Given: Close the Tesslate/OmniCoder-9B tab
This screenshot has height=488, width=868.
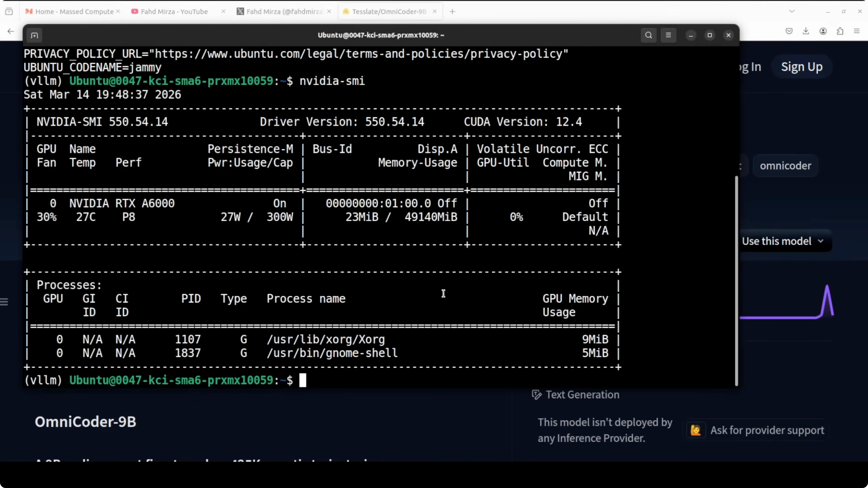Looking at the screenshot, I should click(x=435, y=12).
